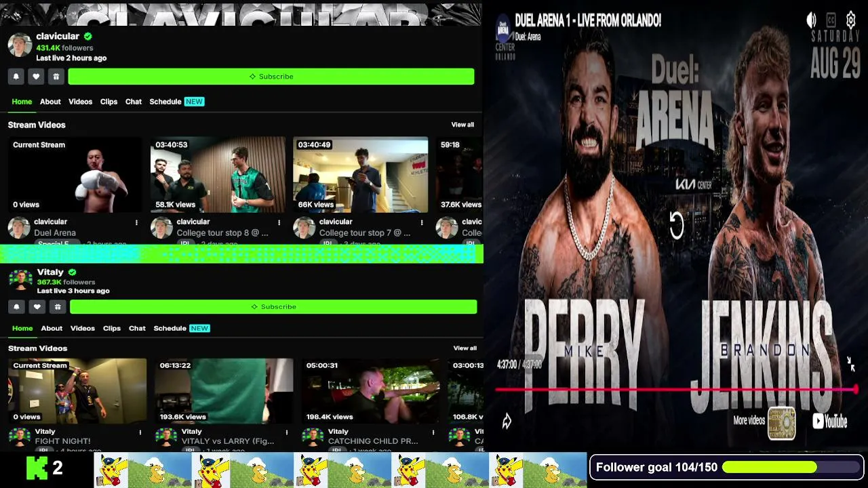Viewport: 868px width, 488px height.
Task: Click the Duel Arena channel avatar in player
Action: pyautogui.click(x=503, y=30)
